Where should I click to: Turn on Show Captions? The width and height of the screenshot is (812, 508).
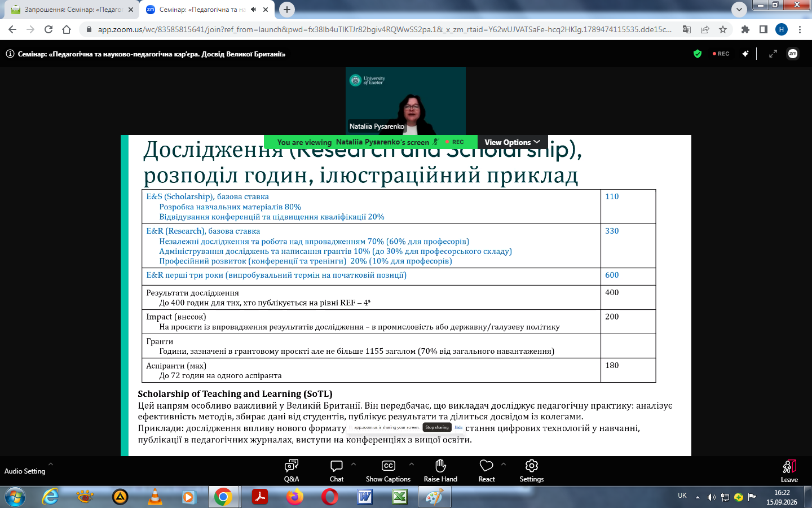tap(388, 471)
